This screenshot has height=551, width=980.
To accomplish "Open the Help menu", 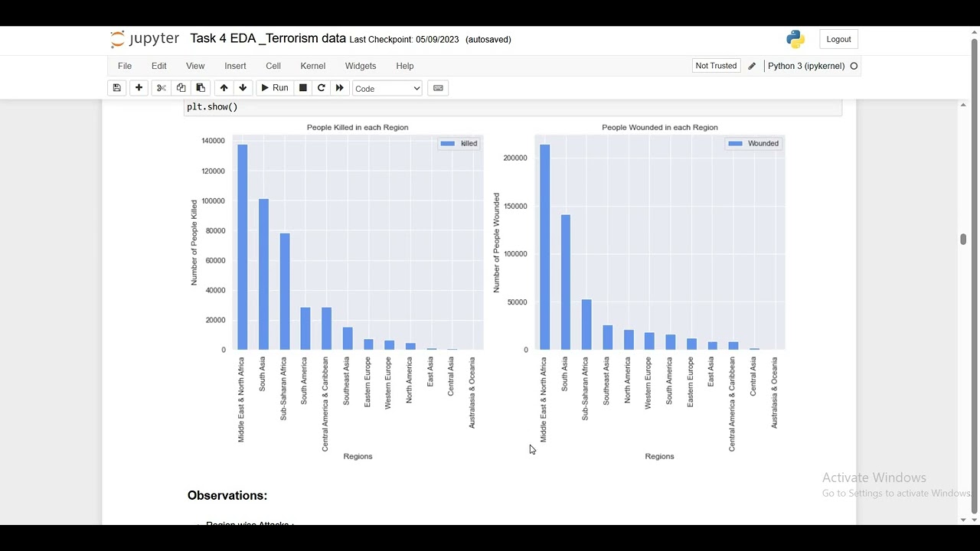I will click(405, 66).
